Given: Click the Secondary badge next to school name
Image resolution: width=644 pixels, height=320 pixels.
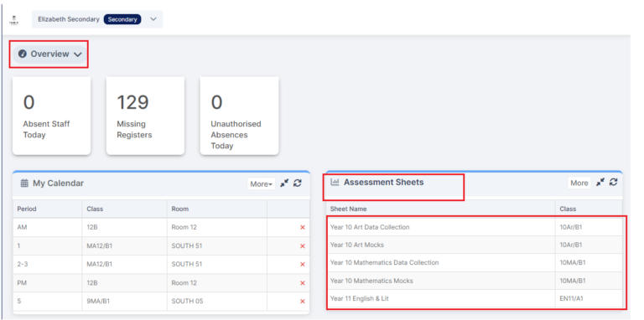Looking at the screenshot, I should [122, 19].
